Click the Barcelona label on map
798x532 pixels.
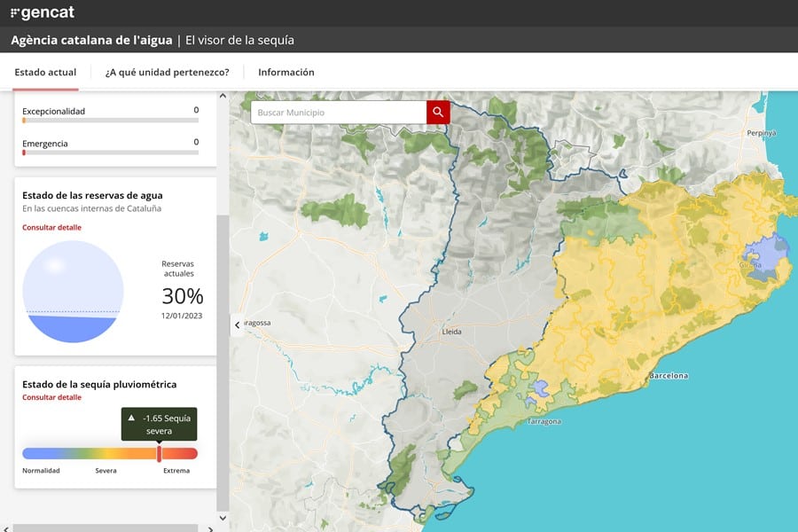click(x=669, y=376)
